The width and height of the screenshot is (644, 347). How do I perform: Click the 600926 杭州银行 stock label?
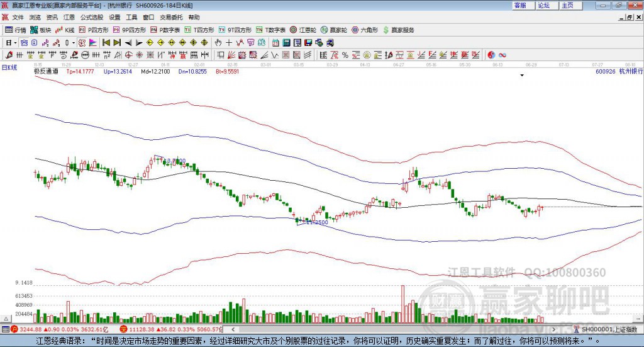(619, 72)
